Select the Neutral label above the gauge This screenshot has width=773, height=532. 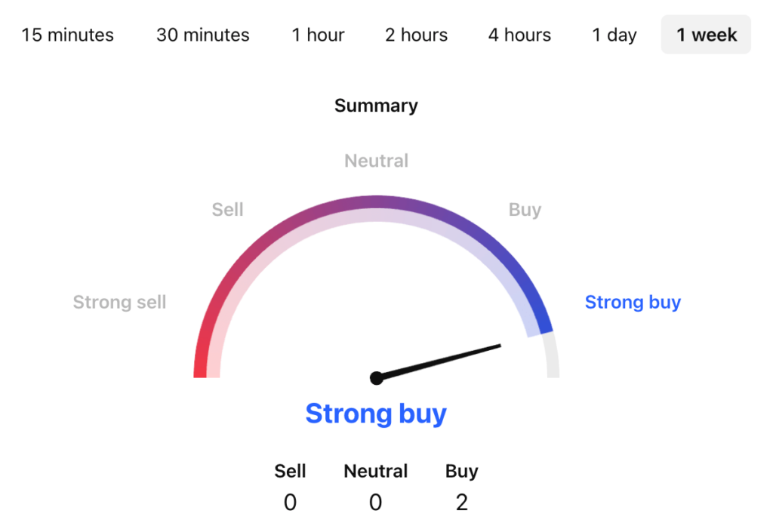376,160
